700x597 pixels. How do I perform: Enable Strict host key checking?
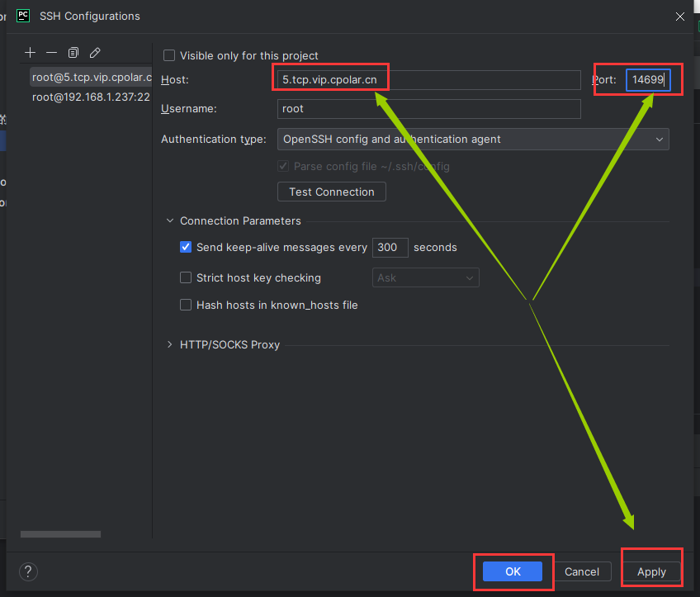tap(186, 278)
